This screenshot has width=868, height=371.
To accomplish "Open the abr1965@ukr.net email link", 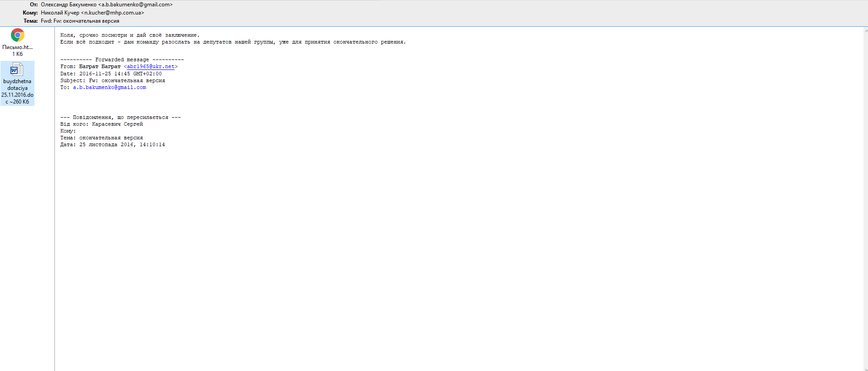I will pos(151,67).
